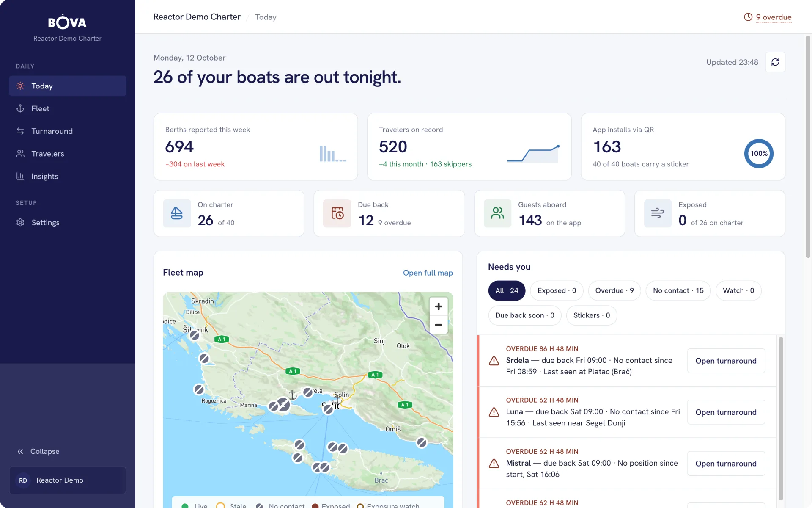
Task: Open full map link
Action: (428, 273)
